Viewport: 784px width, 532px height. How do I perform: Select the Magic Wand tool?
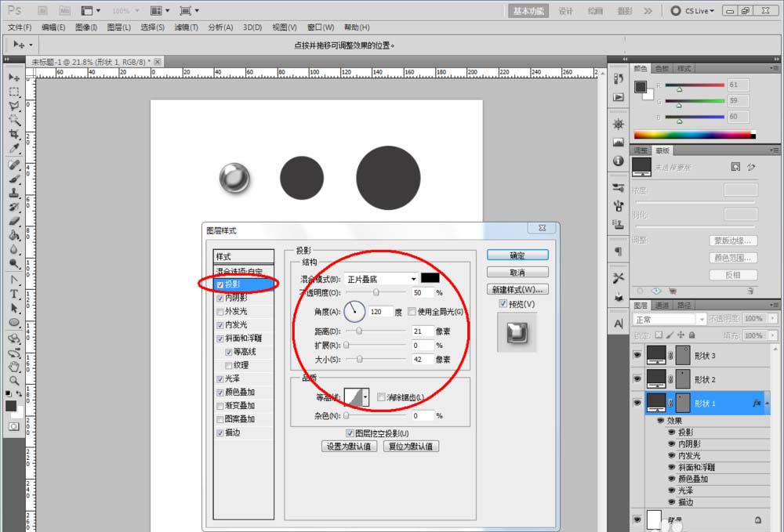coord(14,120)
